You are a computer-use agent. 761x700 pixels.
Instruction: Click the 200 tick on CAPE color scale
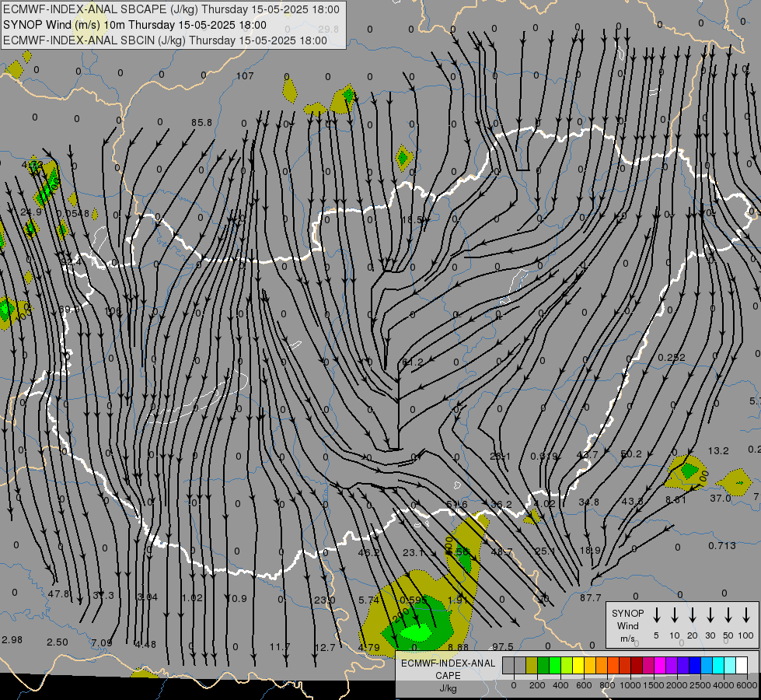click(x=537, y=685)
